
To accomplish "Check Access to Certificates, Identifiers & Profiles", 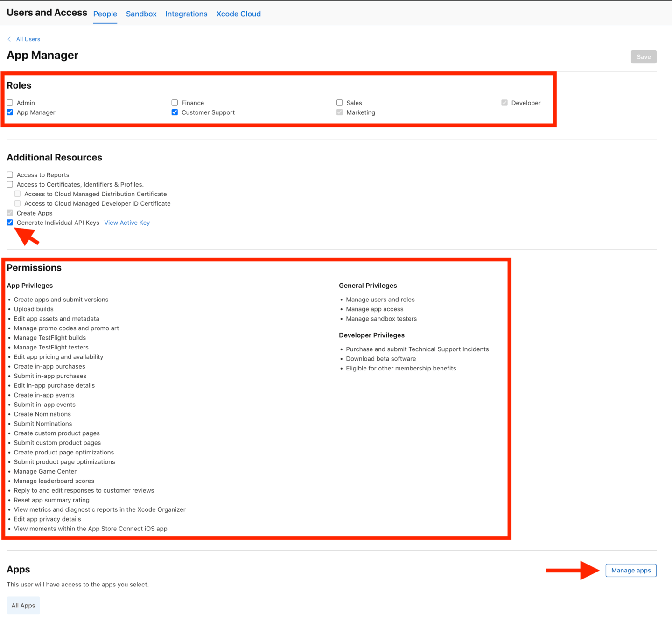I will tap(10, 184).
